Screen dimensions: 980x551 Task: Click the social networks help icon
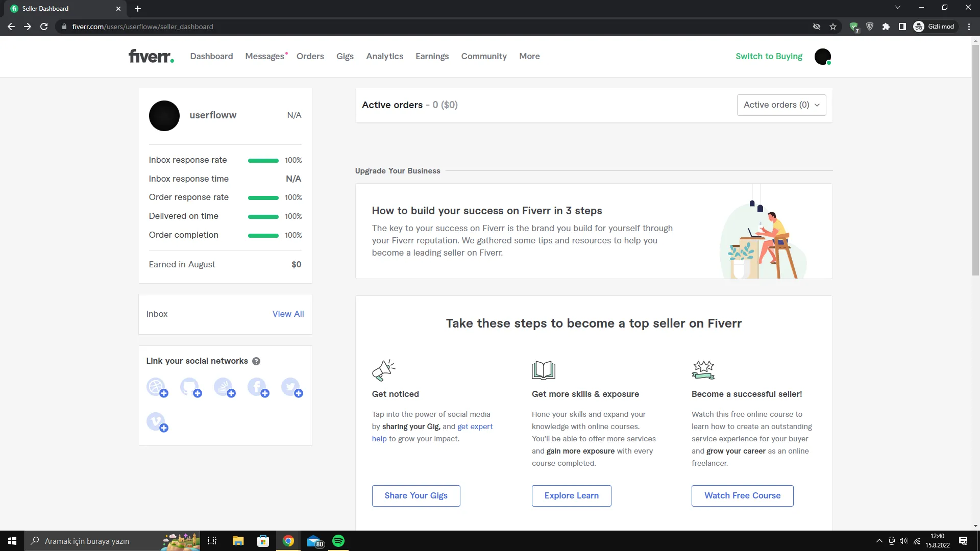[x=256, y=361]
